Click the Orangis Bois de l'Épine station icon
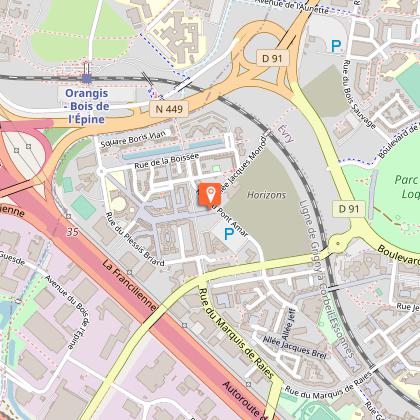 (x=87, y=79)
